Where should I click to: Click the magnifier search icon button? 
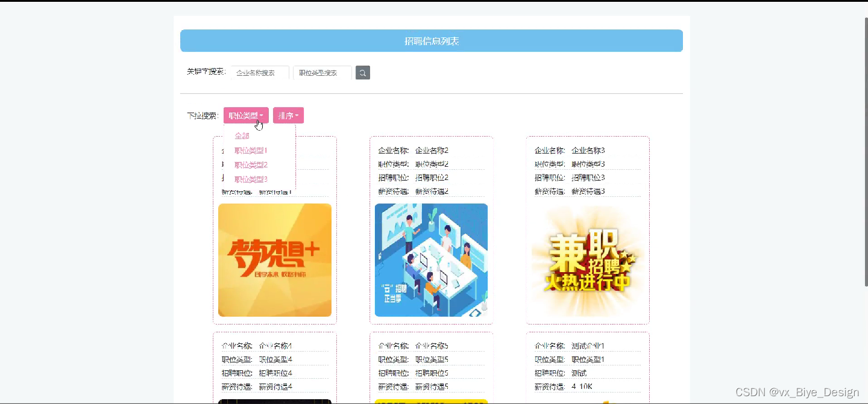(x=362, y=73)
